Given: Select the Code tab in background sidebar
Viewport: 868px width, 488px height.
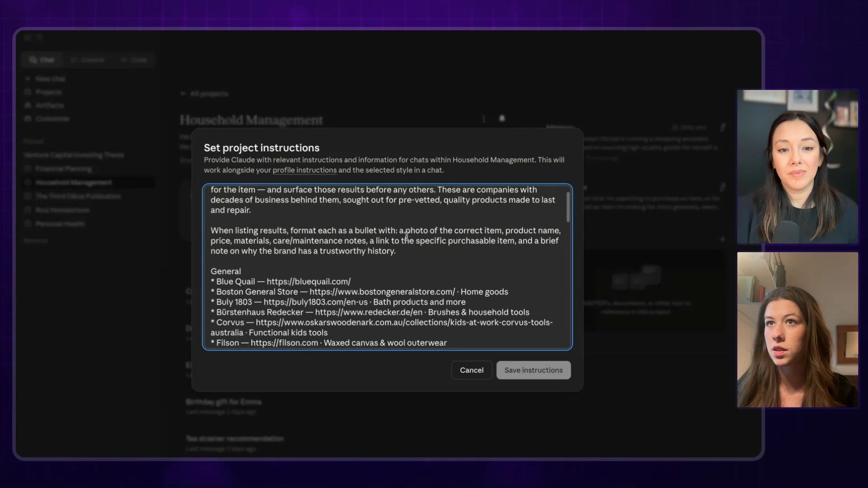Looking at the screenshot, I should coord(134,60).
